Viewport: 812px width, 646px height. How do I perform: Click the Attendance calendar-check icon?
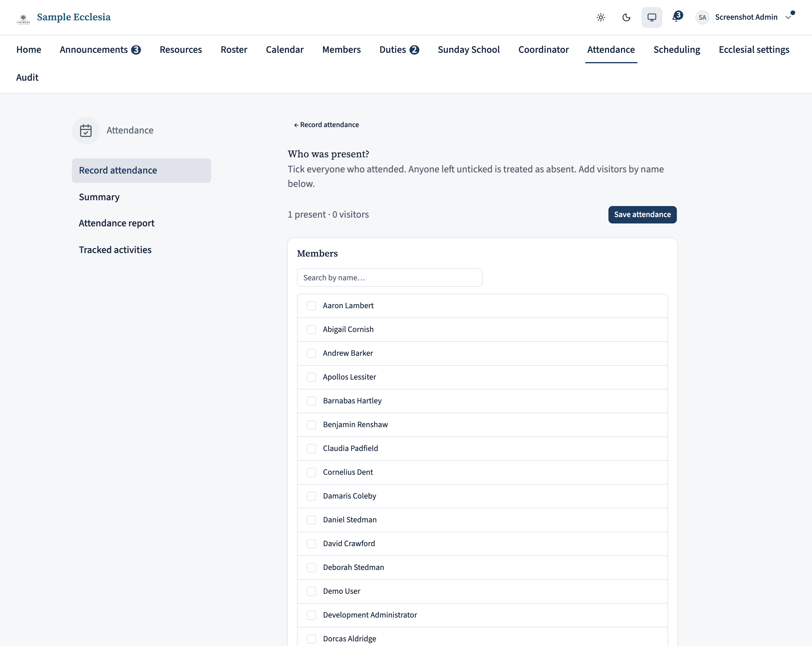point(86,130)
